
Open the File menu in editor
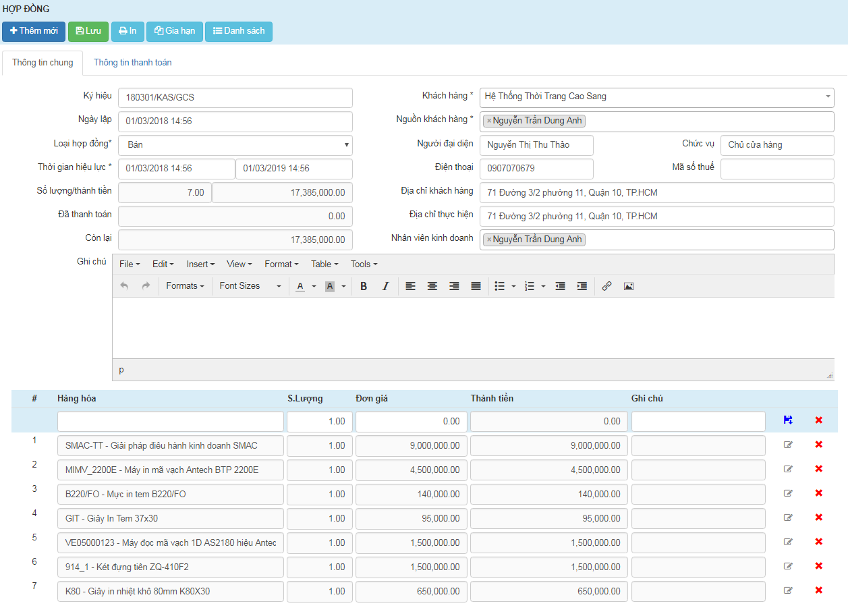[130, 264]
